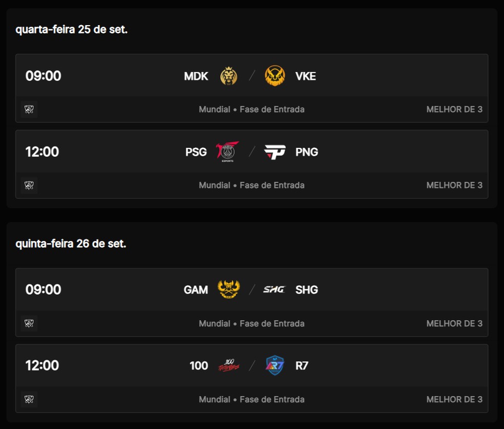Click Worlds trophy icon under PSG match
Screen dimensions: 504x429
click(x=29, y=185)
